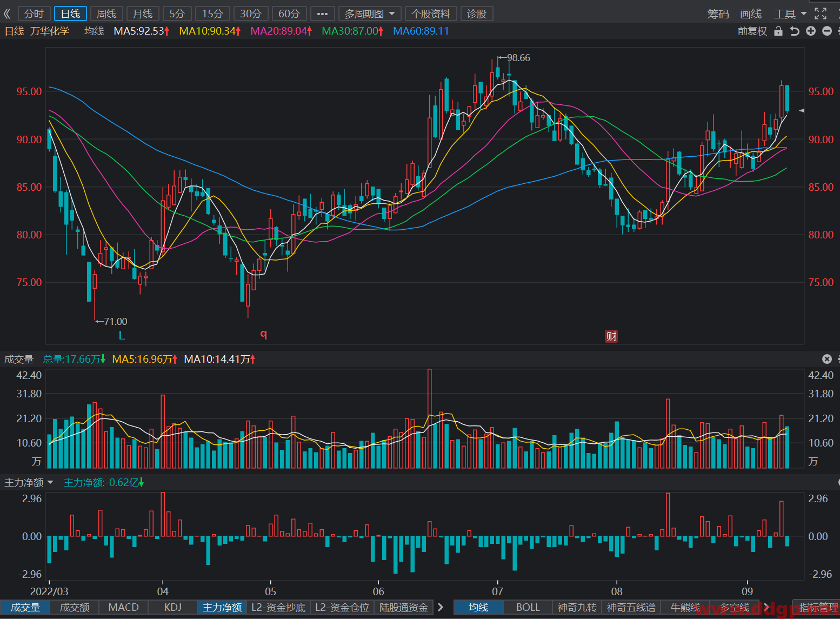The height and width of the screenshot is (619, 840).
Task: Click the back double-chevron icon at top left
Action: (7, 14)
